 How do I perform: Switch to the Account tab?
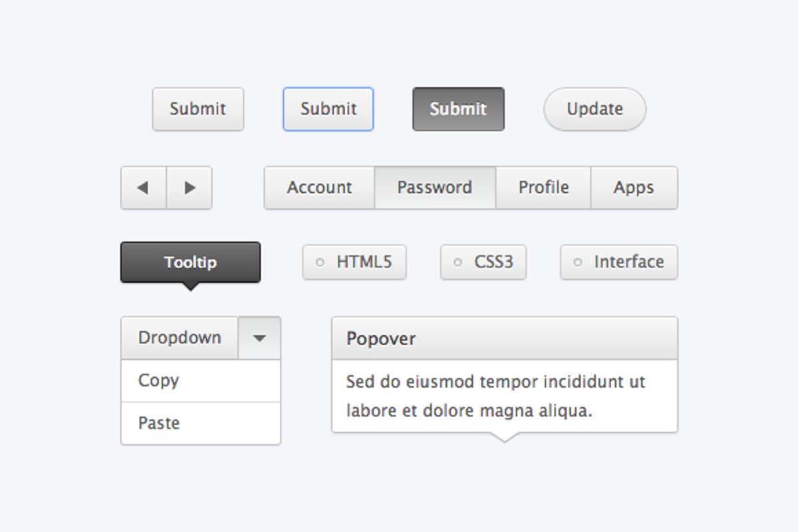click(319, 188)
